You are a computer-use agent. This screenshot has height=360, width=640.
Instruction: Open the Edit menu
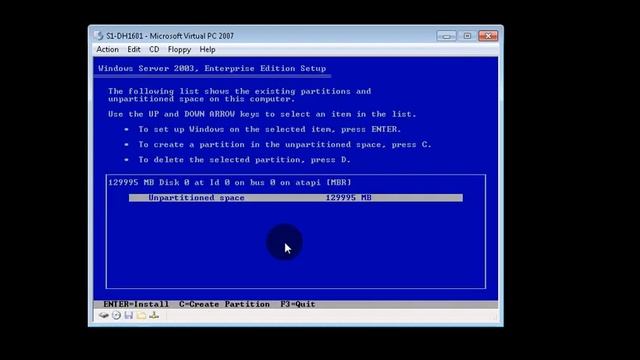(x=134, y=49)
